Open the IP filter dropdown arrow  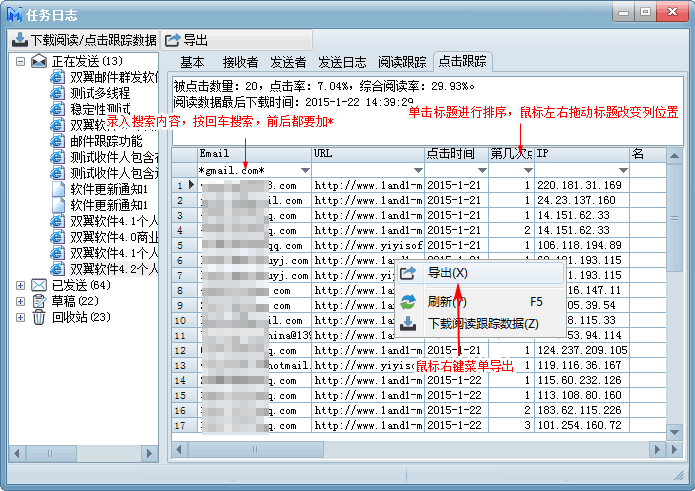coord(623,170)
